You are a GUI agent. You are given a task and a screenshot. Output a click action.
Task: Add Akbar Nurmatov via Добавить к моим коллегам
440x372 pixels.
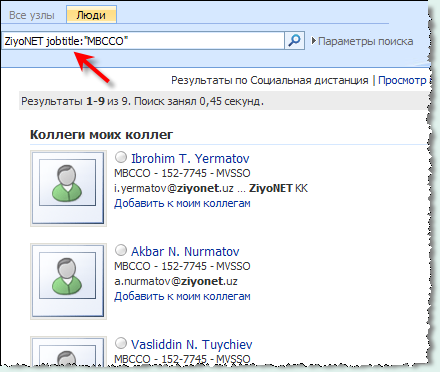[182, 296]
